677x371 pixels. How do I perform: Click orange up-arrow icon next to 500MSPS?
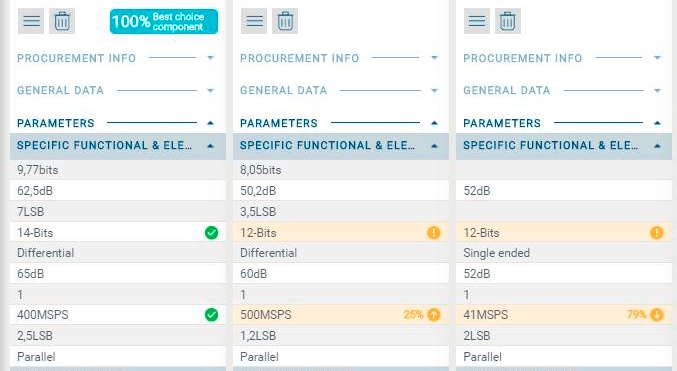433,314
